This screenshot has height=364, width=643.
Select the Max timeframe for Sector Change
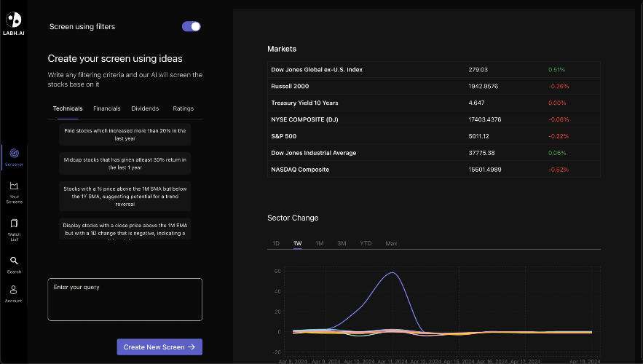pos(391,243)
